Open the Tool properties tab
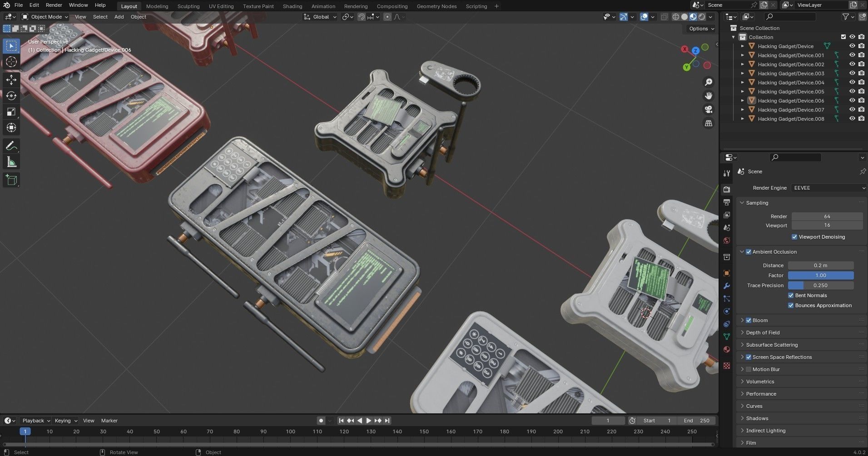868x456 pixels. point(727,173)
